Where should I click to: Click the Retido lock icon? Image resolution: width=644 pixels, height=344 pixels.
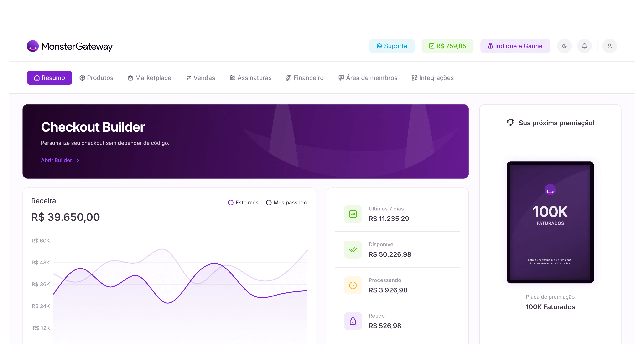coord(353,321)
